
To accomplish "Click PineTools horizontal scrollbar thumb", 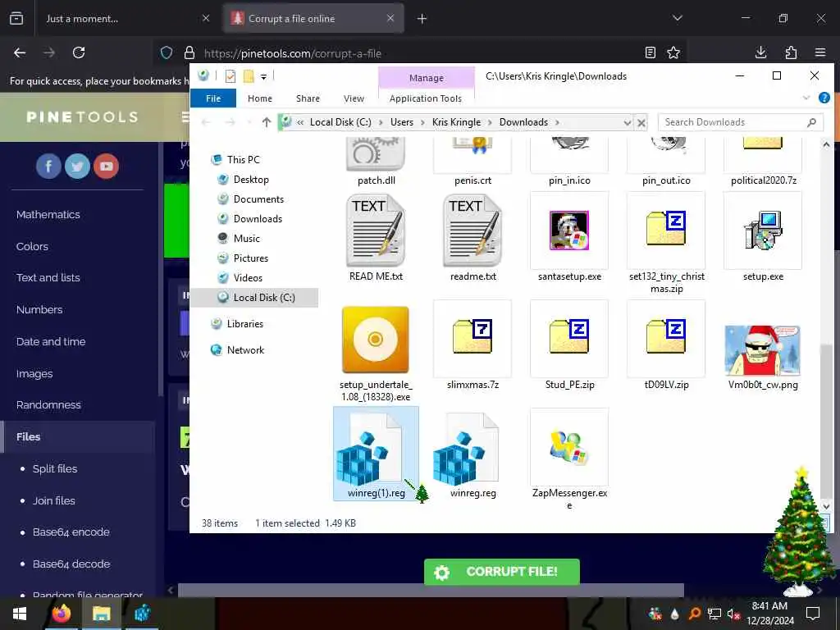I will click(431, 591).
